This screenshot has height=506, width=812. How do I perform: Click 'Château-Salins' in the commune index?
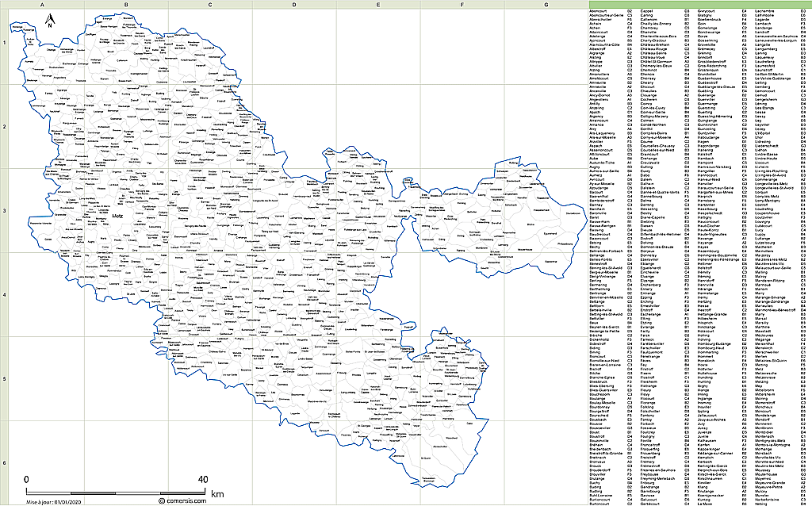point(653,53)
